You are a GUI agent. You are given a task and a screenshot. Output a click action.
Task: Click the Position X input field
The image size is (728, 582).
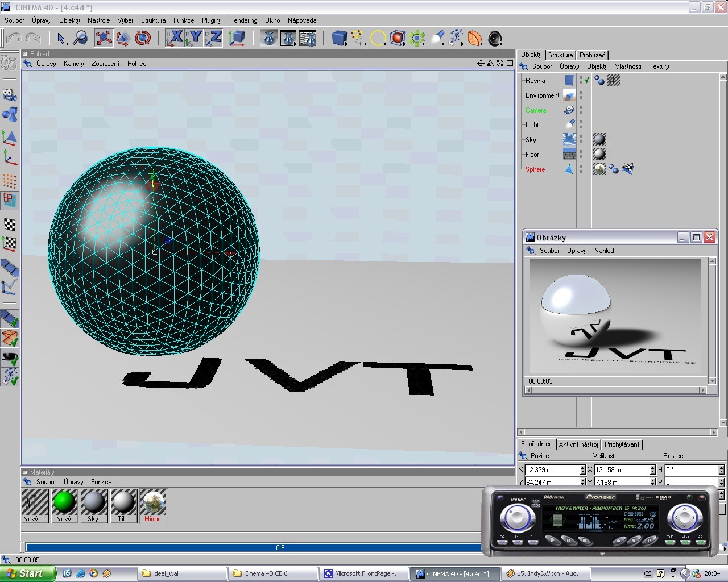tap(552, 470)
